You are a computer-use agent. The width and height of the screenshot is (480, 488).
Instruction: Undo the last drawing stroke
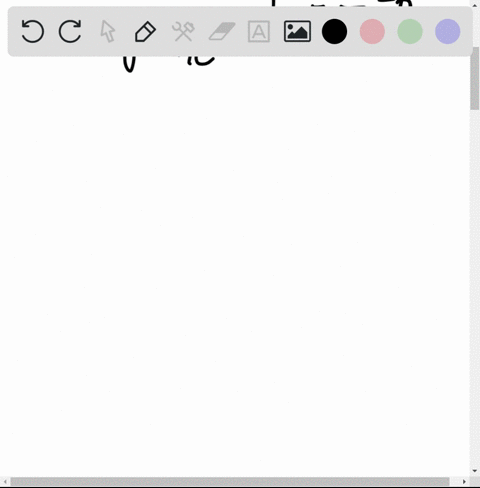click(x=32, y=31)
